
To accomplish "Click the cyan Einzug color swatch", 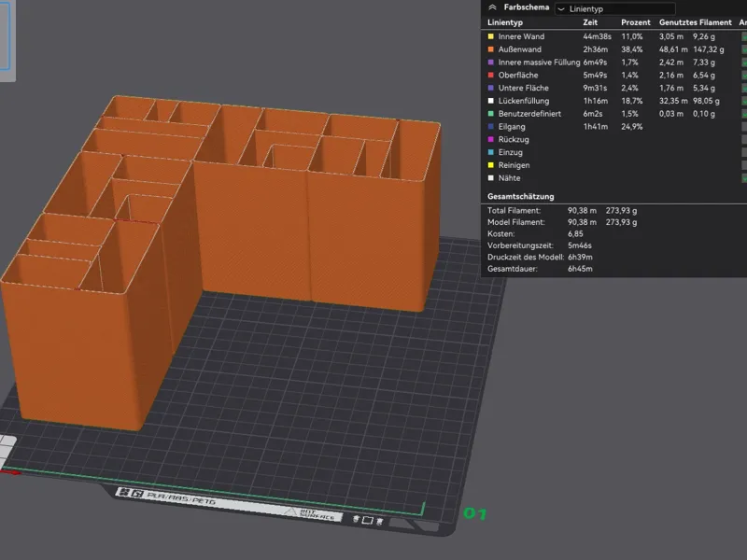I will [x=491, y=152].
